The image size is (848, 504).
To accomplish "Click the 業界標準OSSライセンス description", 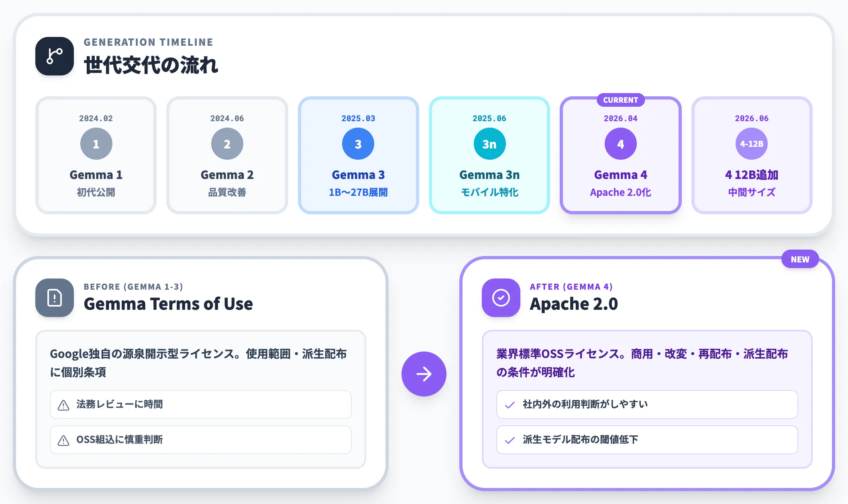I will coord(642,363).
